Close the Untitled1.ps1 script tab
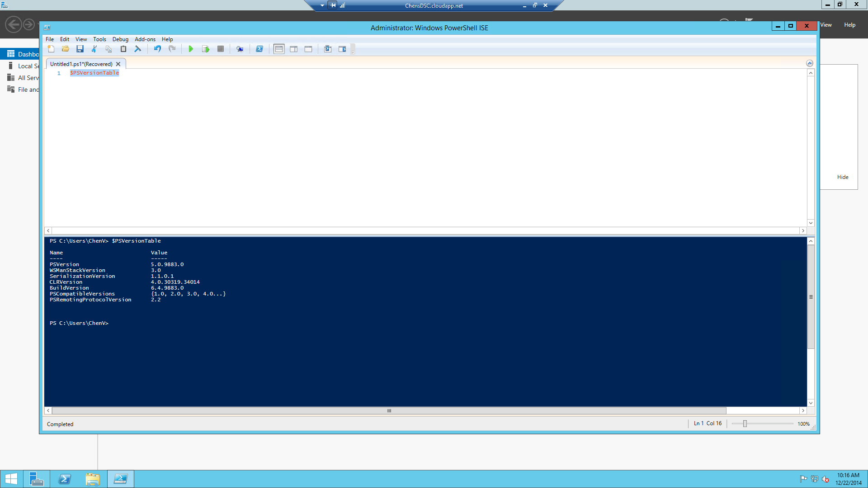This screenshot has height=488, width=868. 118,64
